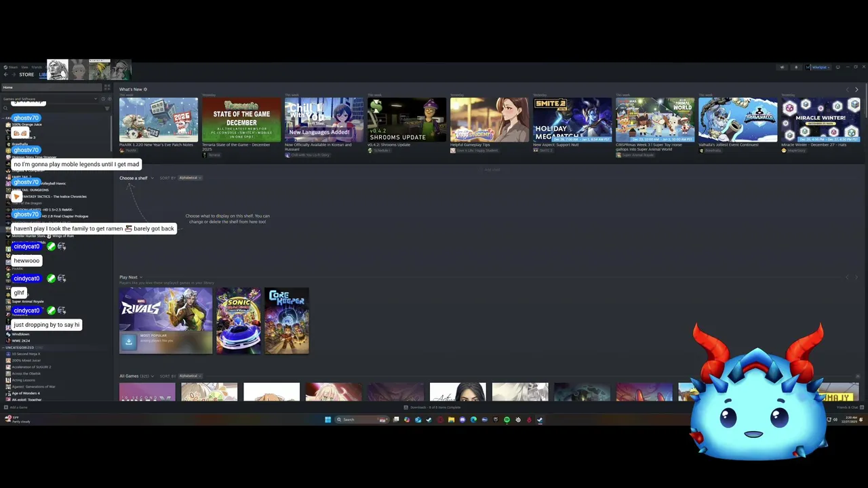Select Across the Obelisk in sidebar

point(26,373)
